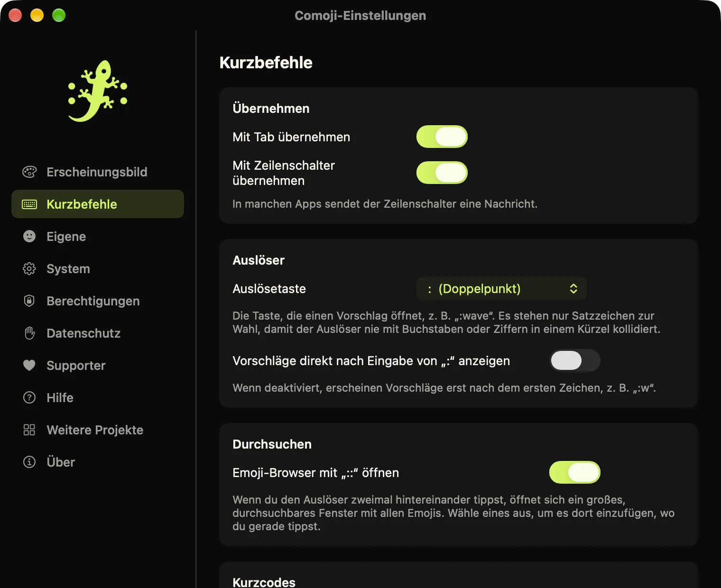The width and height of the screenshot is (721, 588).
Task: Open Berechtigungen in the sidebar
Action: coord(98,301)
